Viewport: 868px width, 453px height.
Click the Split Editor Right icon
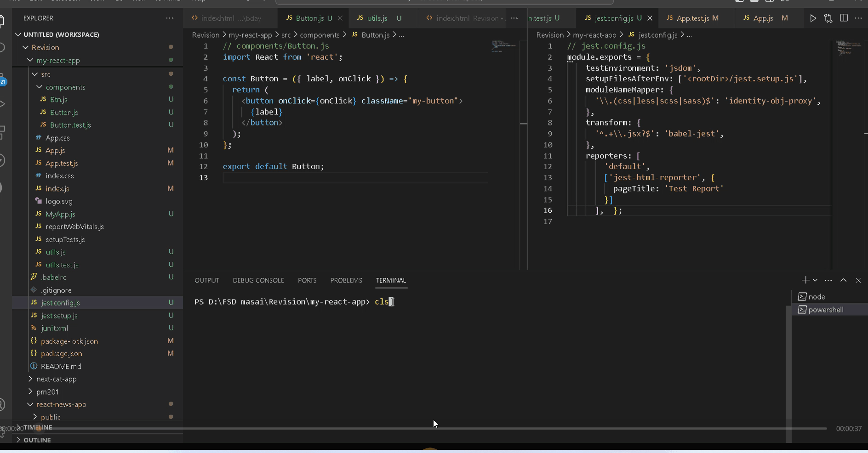coord(844,18)
